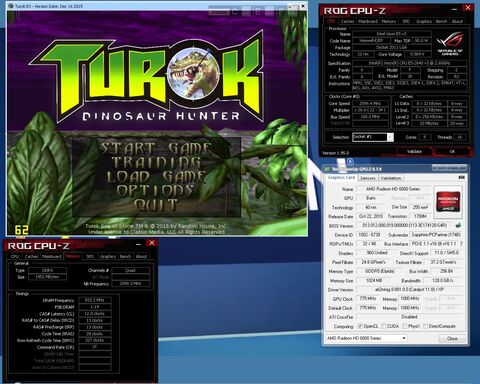The width and height of the screenshot is (480, 384).
Task: Open Graphics tab in top CPU-Z window
Action: click(x=424, y=21)
